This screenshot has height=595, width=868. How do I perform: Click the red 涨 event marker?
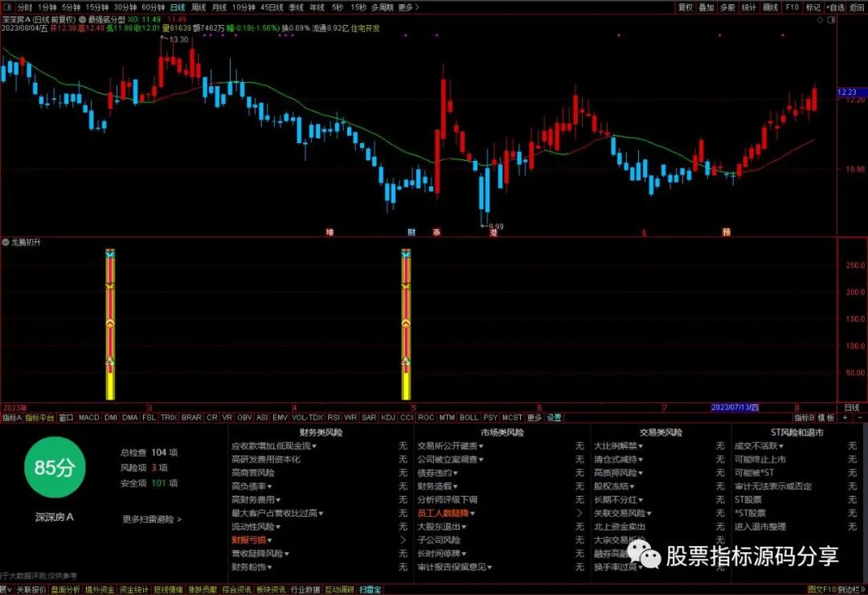click(x=436, y=232)
